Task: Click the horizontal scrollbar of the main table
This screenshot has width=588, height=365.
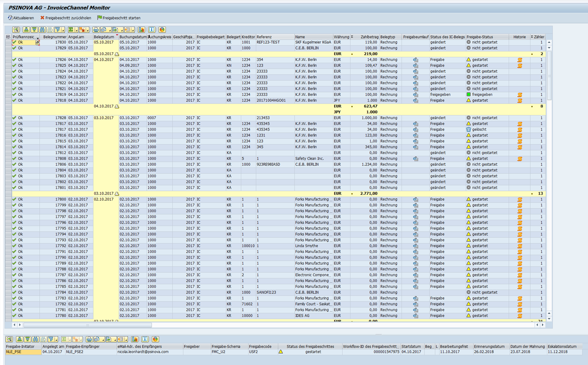Action: coord(87,325)
